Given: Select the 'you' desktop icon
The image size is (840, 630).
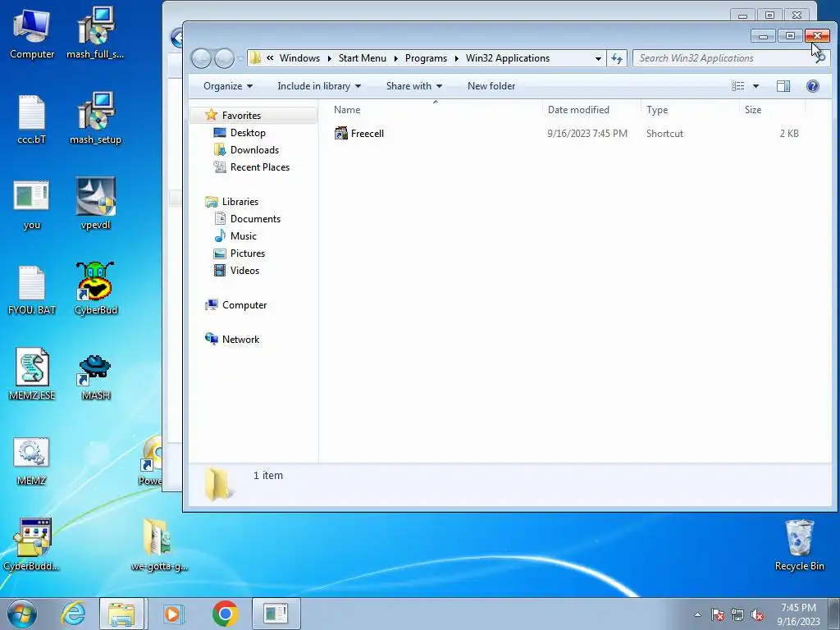Looking at the screenshot, I should pos(32,204).
